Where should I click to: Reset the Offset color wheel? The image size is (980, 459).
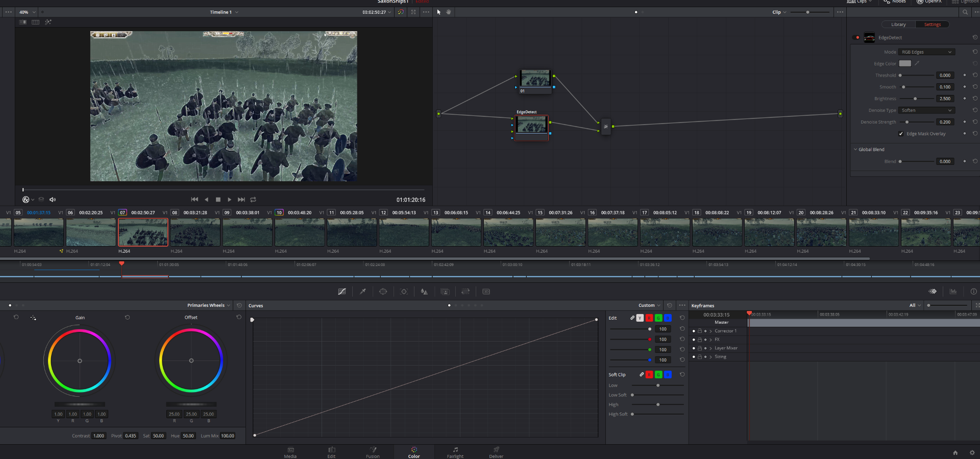[x=238, y=318]
